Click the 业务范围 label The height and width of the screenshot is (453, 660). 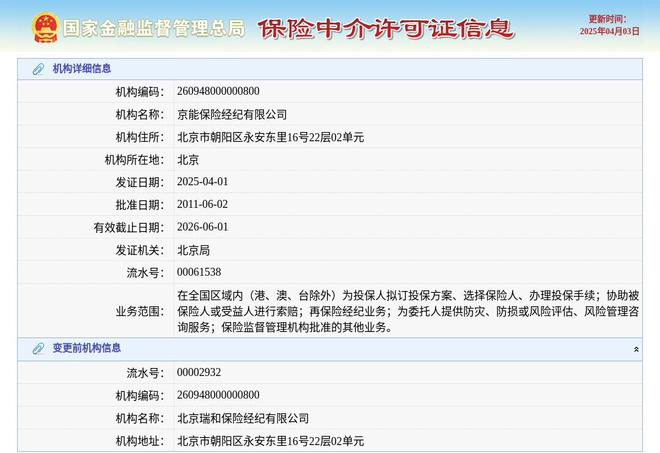(x=140, y=312)
